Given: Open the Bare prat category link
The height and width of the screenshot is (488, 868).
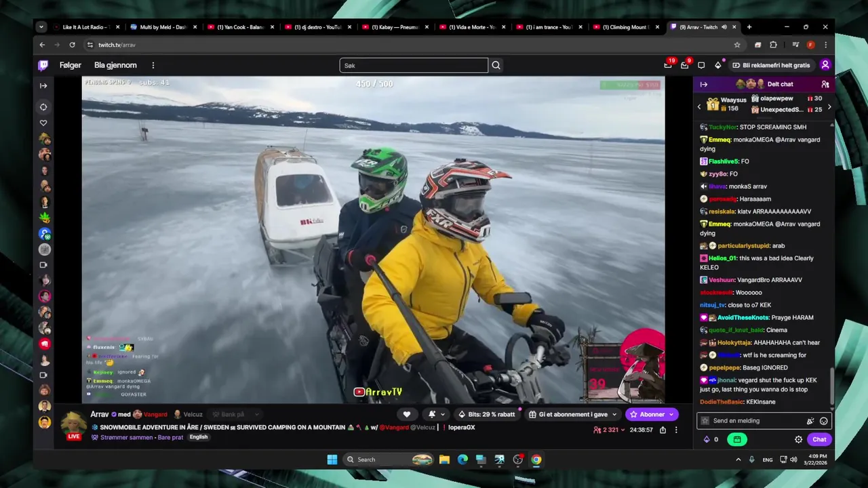Looking at the screenshot, I should 170,437.
